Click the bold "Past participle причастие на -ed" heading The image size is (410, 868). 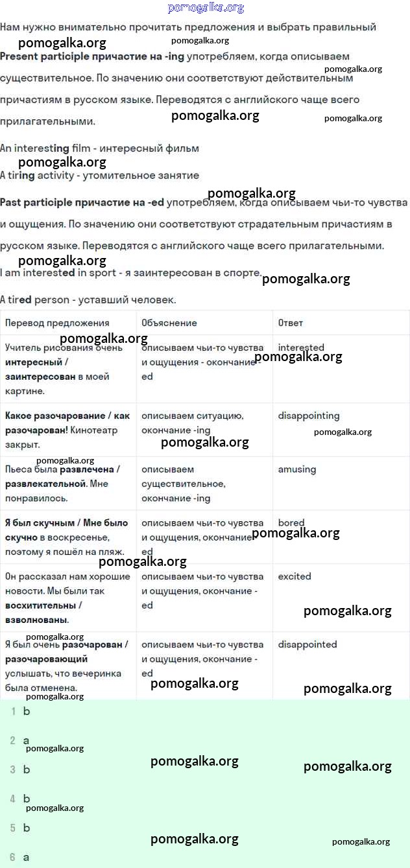pos(82,202)
